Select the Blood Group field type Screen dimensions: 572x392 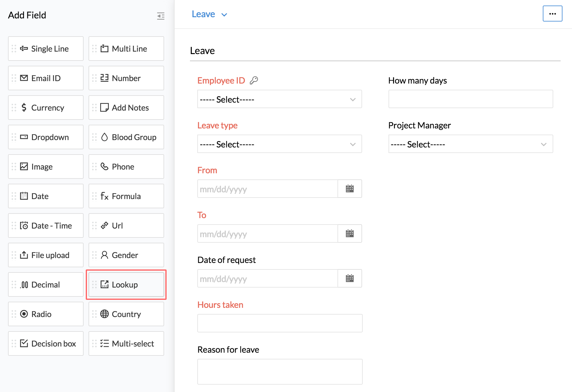pyautogui.click(x=126, y=137)
